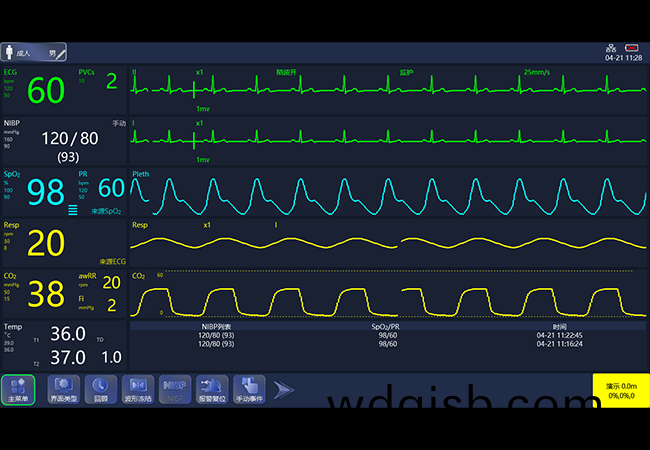Click the Resp waveform label
The image size is (650, 450).
point(140,225)
